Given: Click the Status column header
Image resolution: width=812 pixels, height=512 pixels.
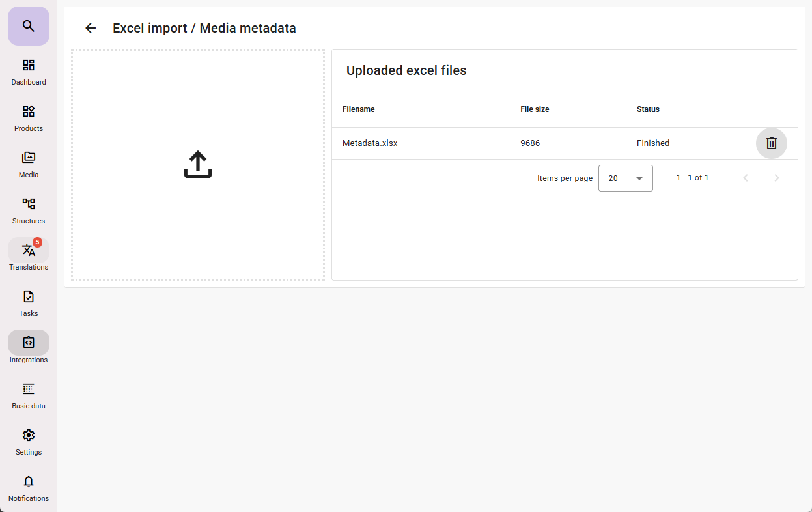Looking at the screenshot, I should pos(648,109).
